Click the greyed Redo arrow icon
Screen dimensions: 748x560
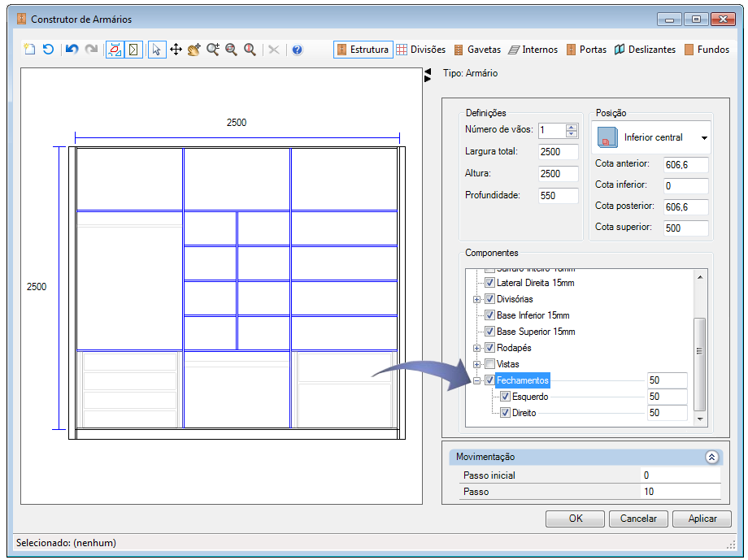click(x=91, y=49)
